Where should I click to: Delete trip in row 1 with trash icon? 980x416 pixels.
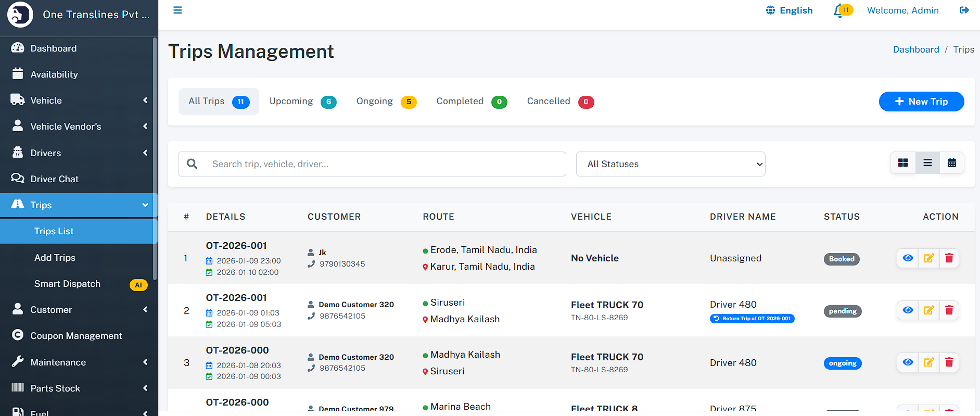(949, 258)
